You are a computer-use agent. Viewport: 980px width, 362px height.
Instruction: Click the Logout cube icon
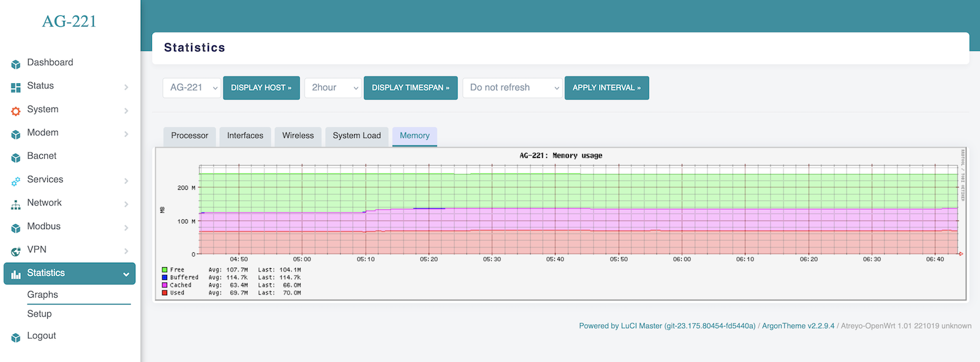click(x=16, y=337)
